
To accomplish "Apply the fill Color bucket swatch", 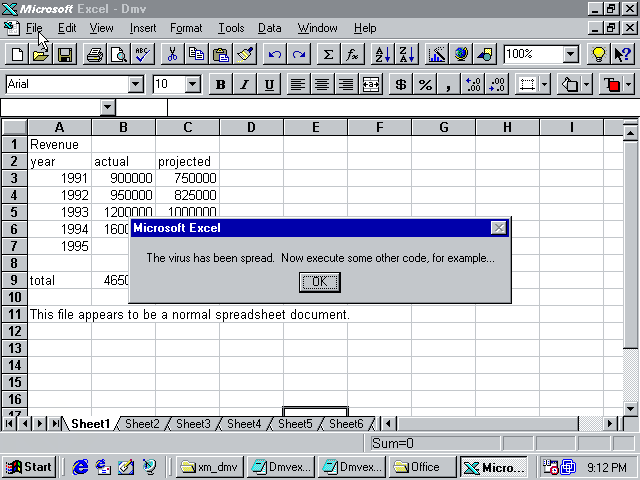I will pyautogui.click(x=570, y=84).
